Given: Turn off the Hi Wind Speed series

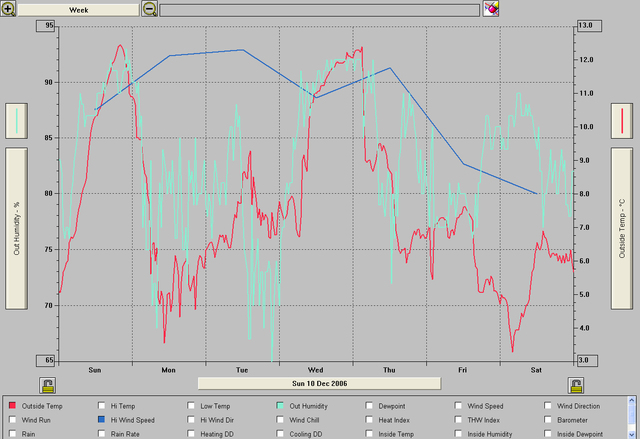Looking at the screenshot, I should (101, 420).
